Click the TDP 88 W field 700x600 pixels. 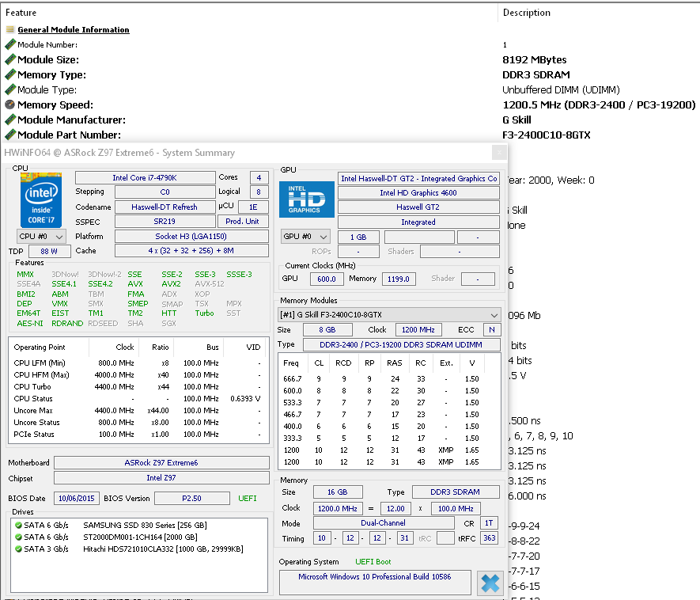tap(49, 252)
